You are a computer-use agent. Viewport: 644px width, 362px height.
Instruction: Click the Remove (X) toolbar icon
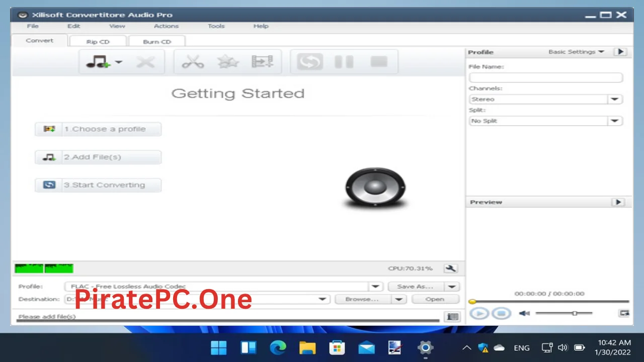[145, 62]
